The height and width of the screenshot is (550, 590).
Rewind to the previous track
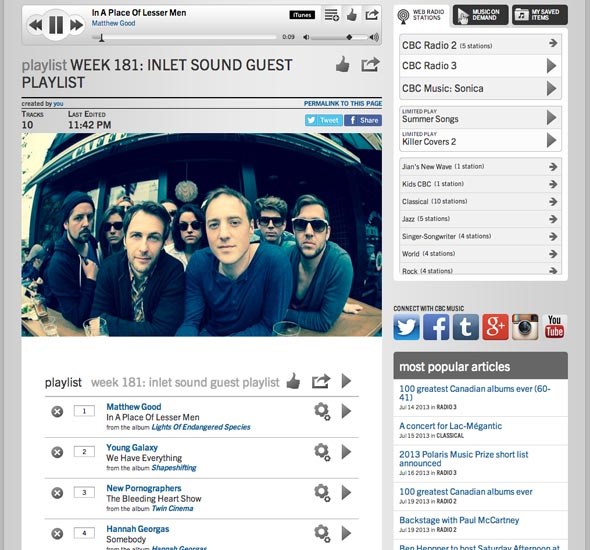pyautogui.click(x=35, y=25)
